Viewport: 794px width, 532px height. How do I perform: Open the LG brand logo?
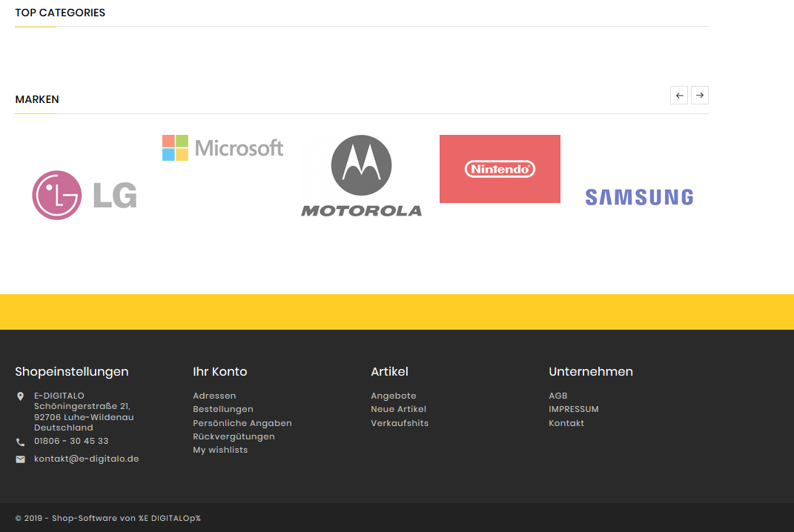[85, 195]
